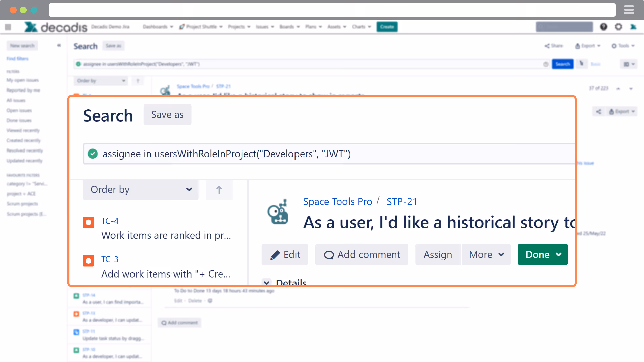Open the Order by dropdown
This screenshot has height=362, width=644.
(x=141, y=190)
